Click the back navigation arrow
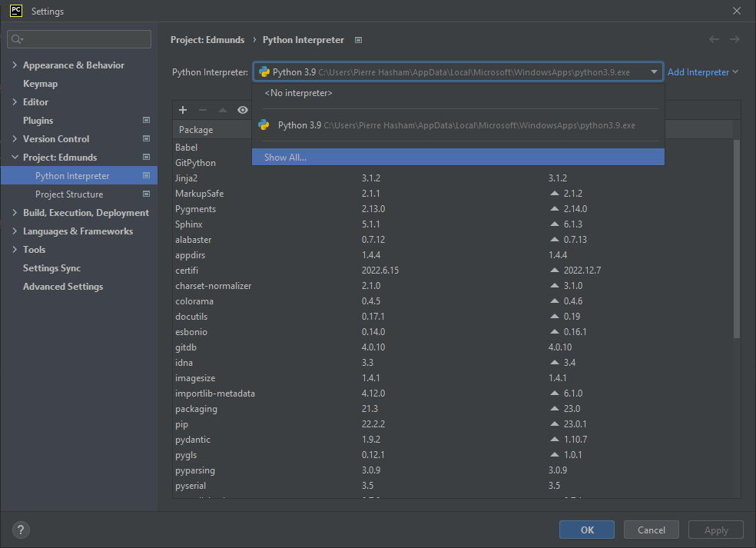This screenshot has height=548, width=756. click(x=714, y=39)
